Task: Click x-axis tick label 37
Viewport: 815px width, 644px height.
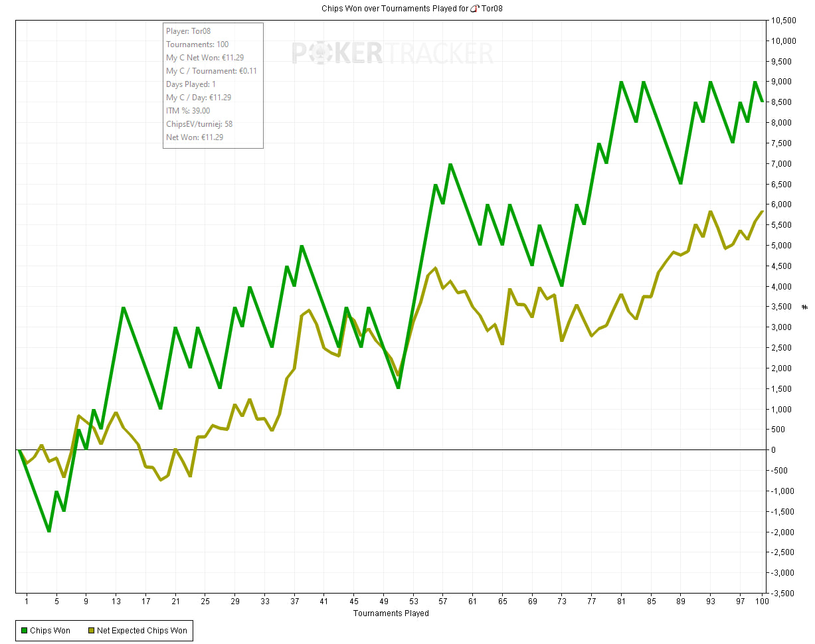Action: click(294, 601)
